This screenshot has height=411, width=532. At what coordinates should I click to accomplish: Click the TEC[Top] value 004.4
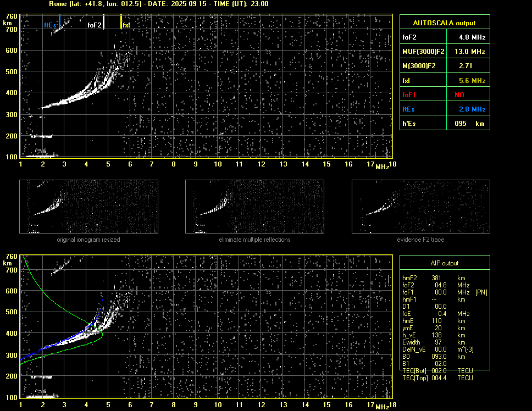(439, 378)
